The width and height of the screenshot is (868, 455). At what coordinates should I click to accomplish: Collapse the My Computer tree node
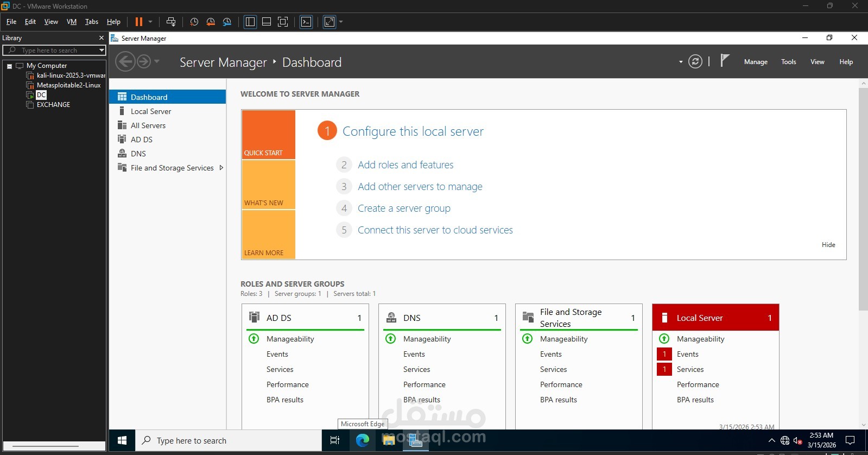pyautogui.click(x=9, y=66)
